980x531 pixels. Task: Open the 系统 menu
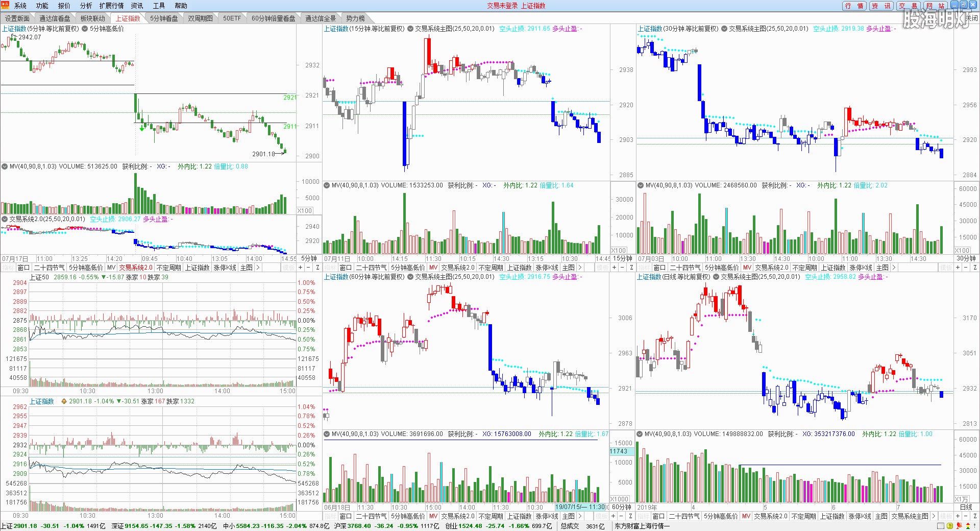pos(20,6)
